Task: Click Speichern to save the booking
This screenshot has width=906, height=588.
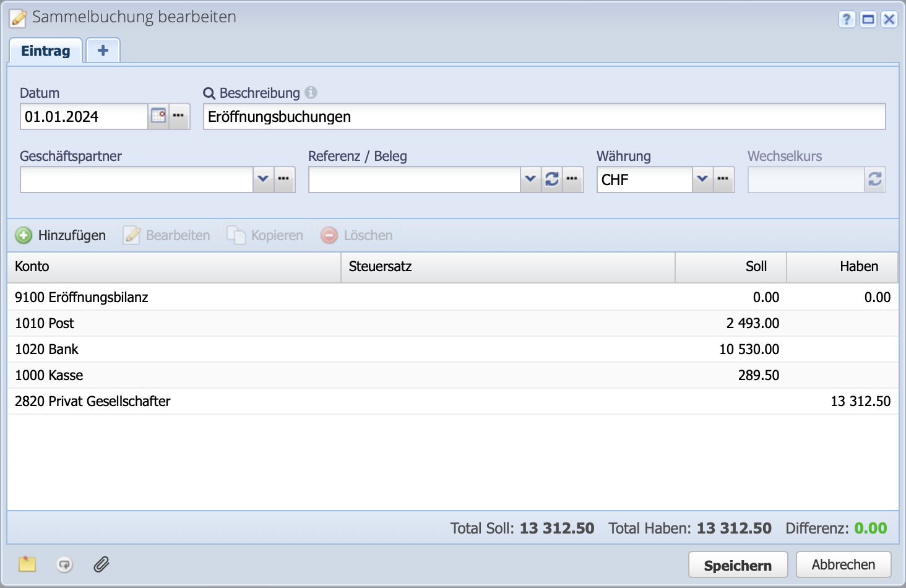Action: click(x=738, y=565)
